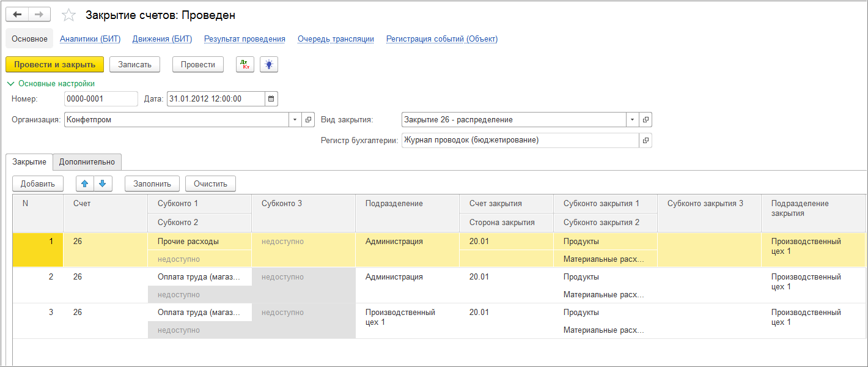Move row down with arrow button

pos(103,183)
